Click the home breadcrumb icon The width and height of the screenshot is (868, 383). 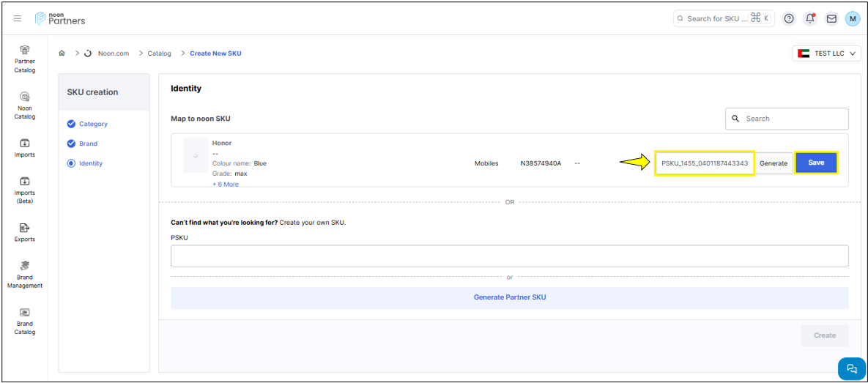[62, 53]
